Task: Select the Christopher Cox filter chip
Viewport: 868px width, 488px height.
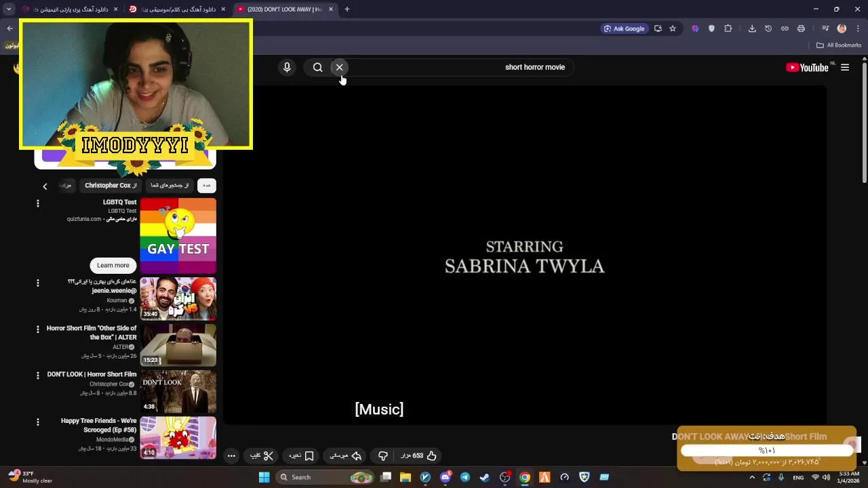Action: [111, 186]
